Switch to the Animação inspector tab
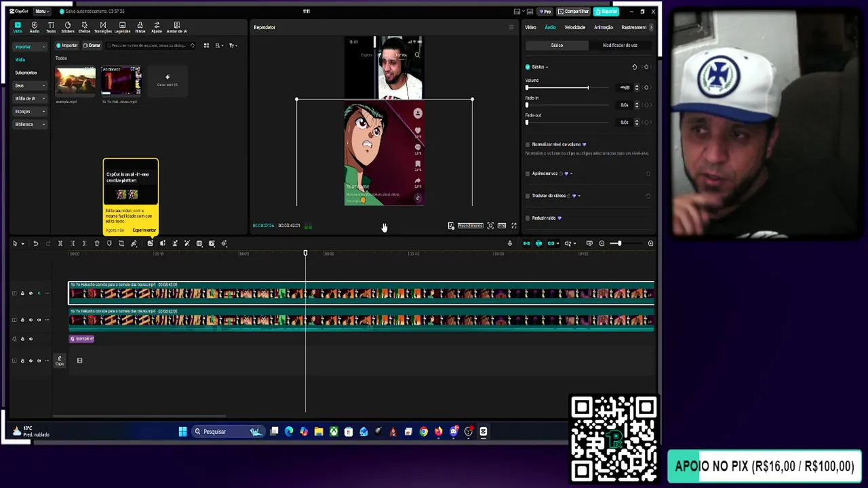 (604, 27)
